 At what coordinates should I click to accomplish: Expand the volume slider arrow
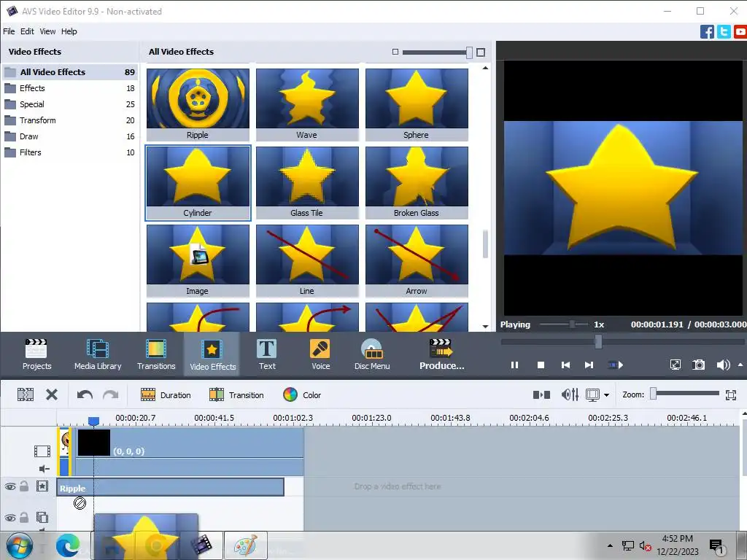tap(740, 365)
